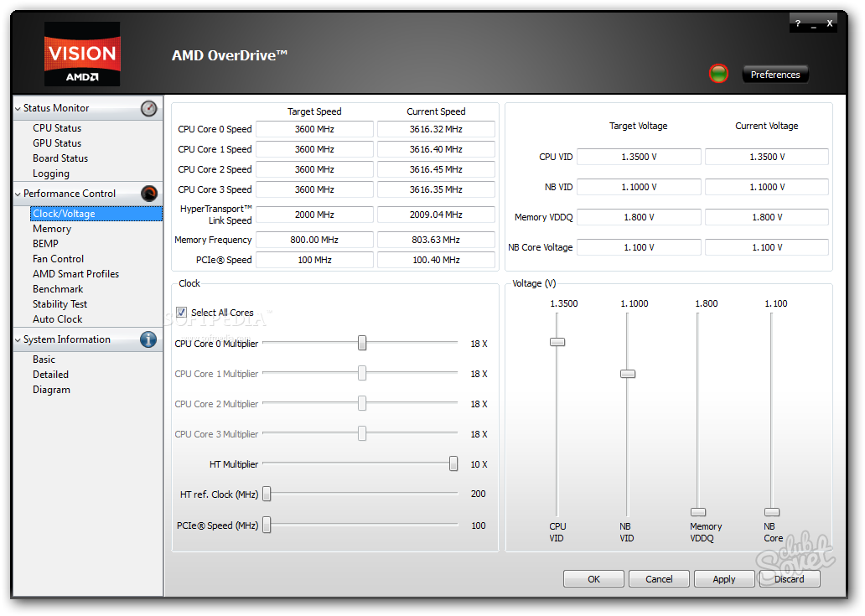Click CPU VID target voltage 1.3500 V field
Screen dimensions: 865x616
(x=639, y=157)
